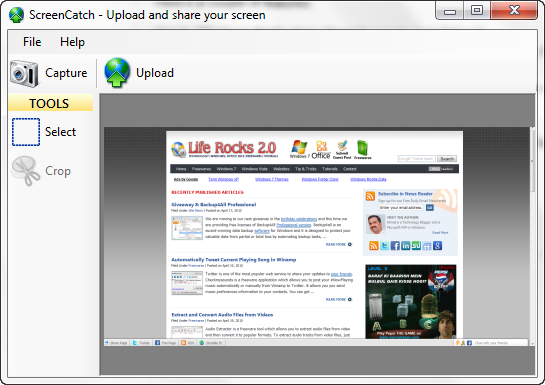Click the Life Rocks 2.0 logo
Screen dimensions: 545x385
[225, 149]
